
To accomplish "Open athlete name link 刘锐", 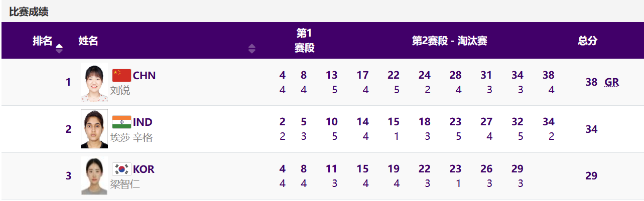I will coord(120,90).
